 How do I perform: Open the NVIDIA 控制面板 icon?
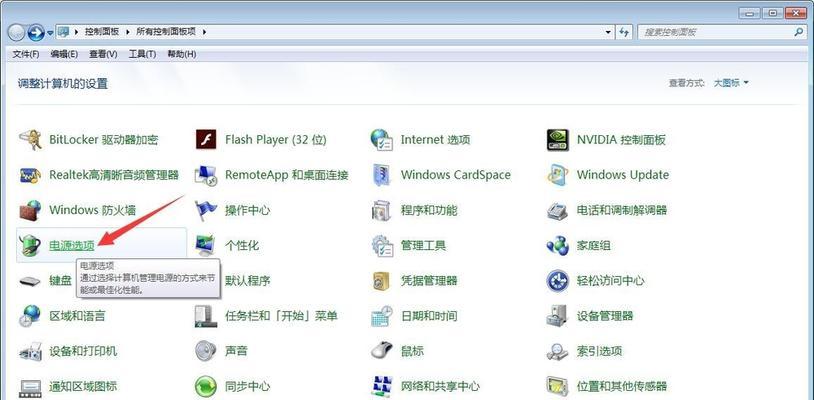558,140
